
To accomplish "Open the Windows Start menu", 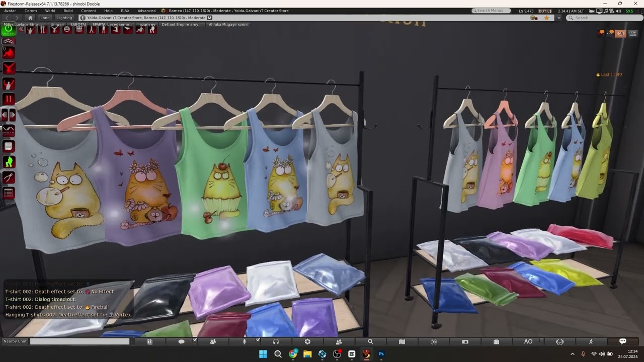I will tap(263, 354).
